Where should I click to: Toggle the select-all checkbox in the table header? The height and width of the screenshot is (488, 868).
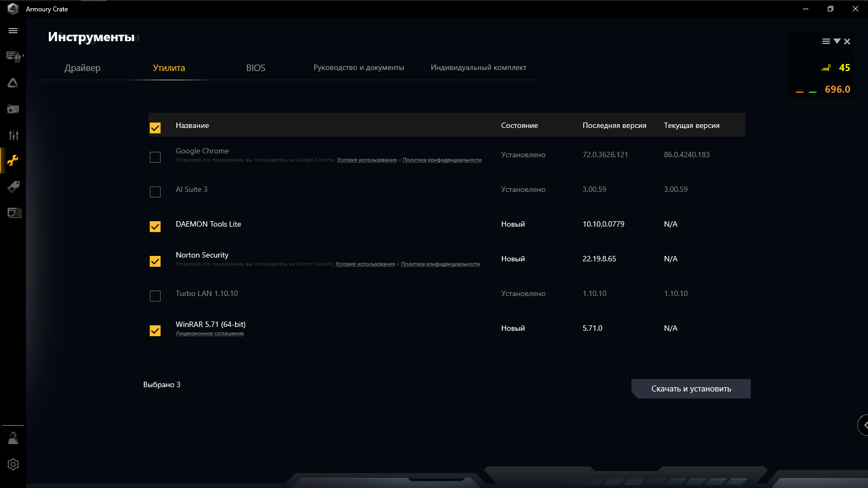click(x=155, y=127)
